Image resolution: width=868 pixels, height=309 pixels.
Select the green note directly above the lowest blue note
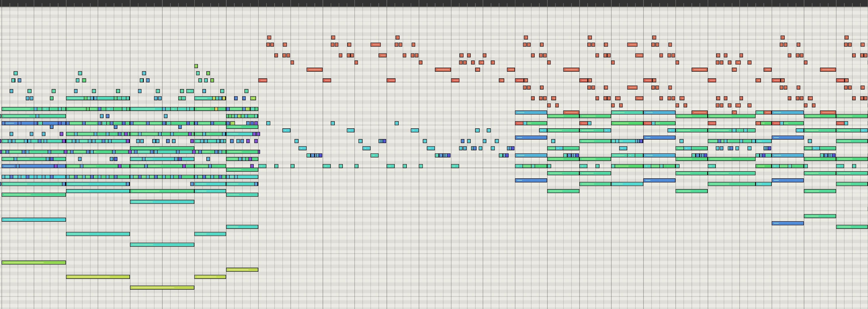(820, 216)
